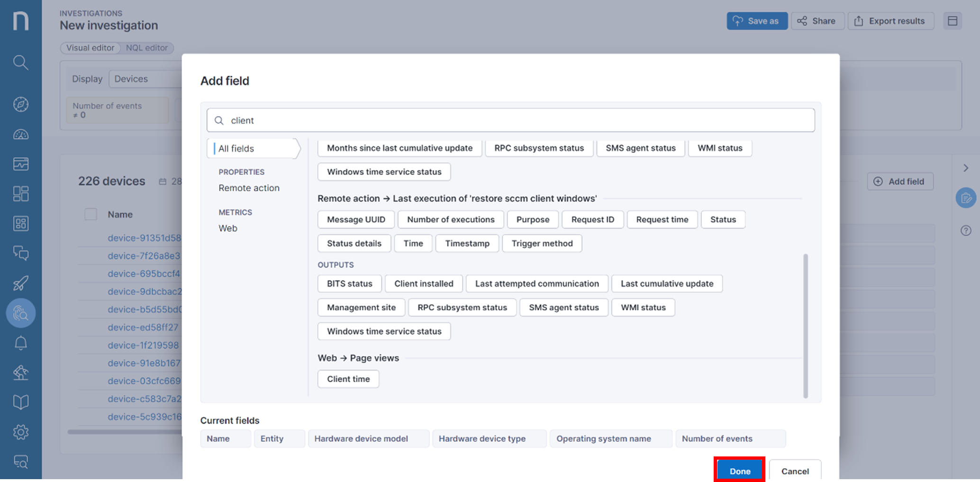
Task: Select the rocket icon in the left sidebar
Action: [x=20, y=283]
